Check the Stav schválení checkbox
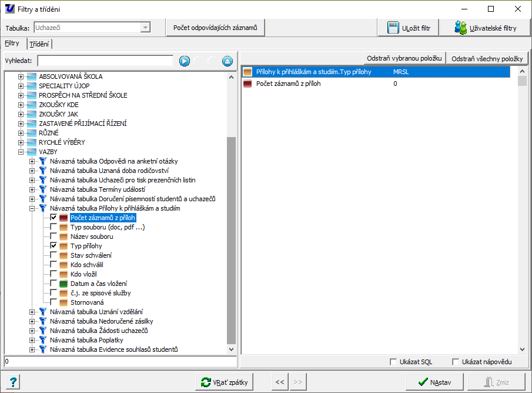532x393 pixels. click(x=53, y=255)
